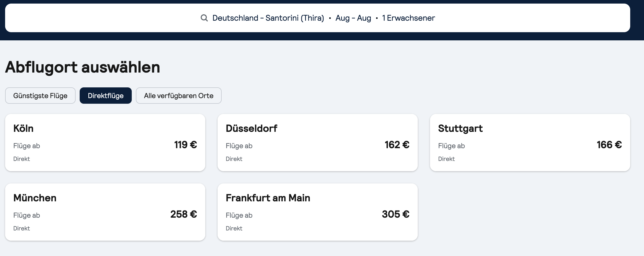Viewport: 644px width, 256px height.
Task: Click the 305 € Frankfurt price
Action: [x=396, y=214]
